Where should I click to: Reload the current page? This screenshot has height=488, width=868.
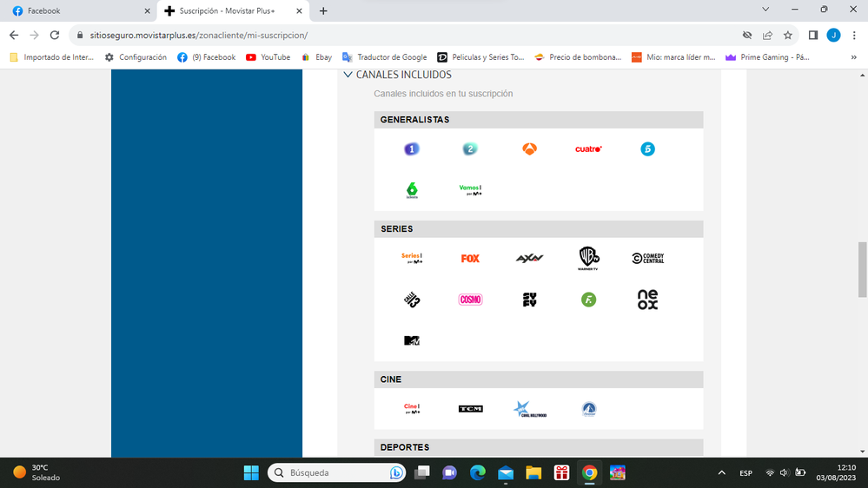[x=54, y=35]
